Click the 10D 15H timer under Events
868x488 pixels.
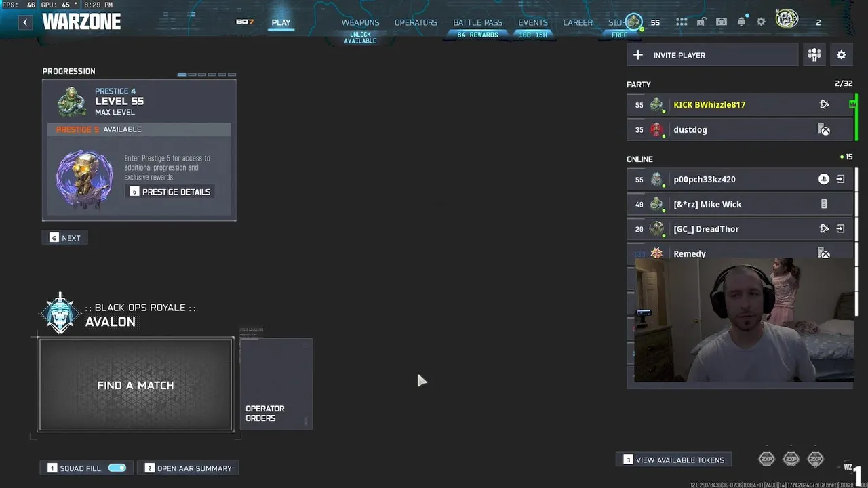[533, 35]
